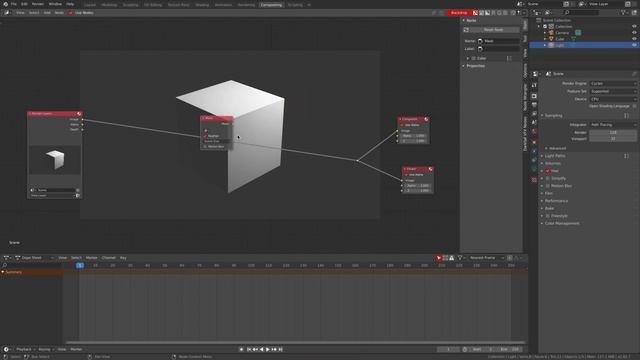
Task: Click the Render Layers node header
Action: (x=54, y=113)
